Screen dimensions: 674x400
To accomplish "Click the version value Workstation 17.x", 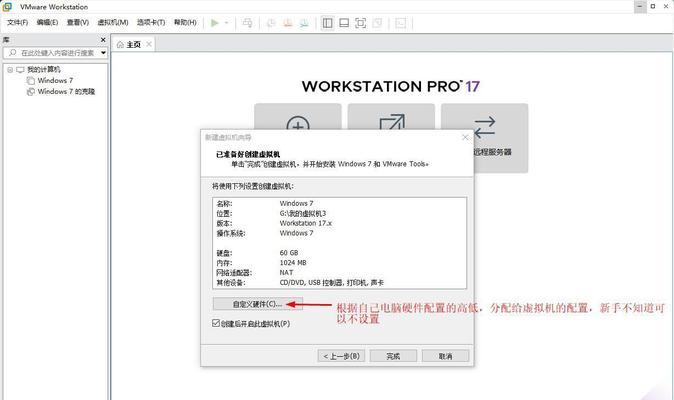I will pos(306,223).
